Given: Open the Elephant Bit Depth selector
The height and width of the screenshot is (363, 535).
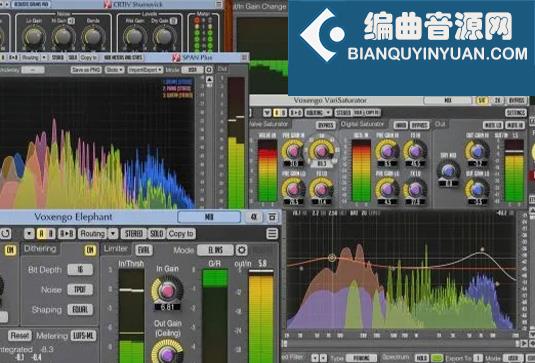Looking at the screenshot, I should coord(80,270).
